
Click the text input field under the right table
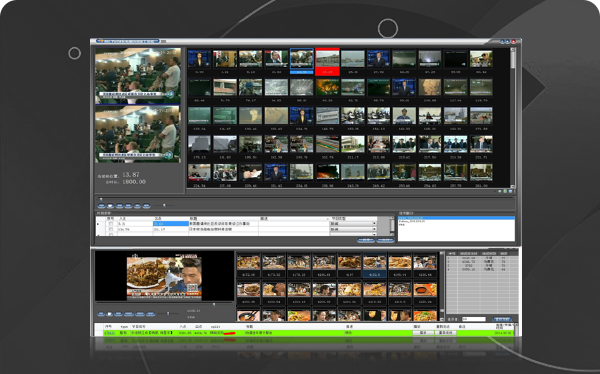(474, 319)
